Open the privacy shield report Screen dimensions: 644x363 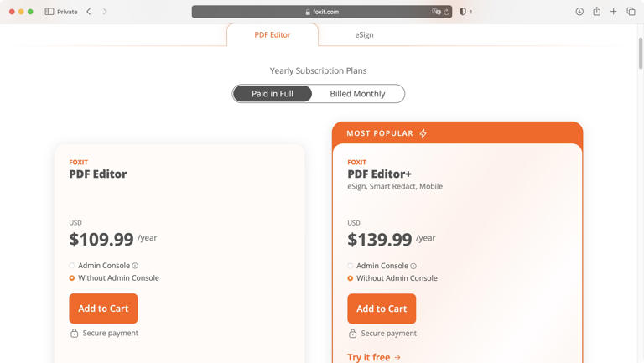point(462,12)
